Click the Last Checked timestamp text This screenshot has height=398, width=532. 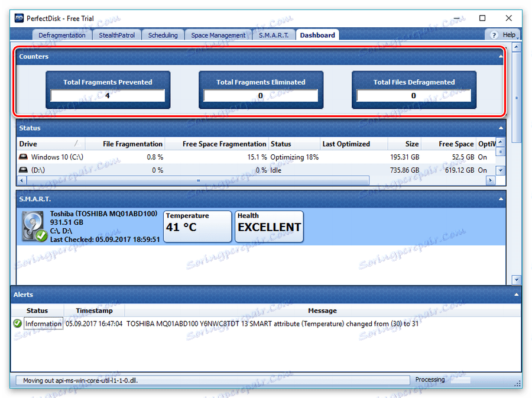tap(105, 240)
